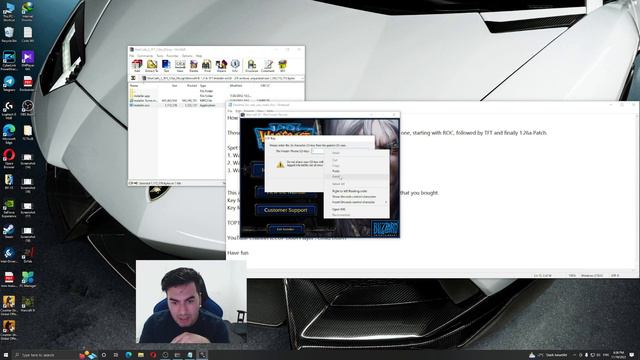Viewport: 640px width, 360px height.
Task: Click the SFX icon in WinRAR toolbar
Action: click(x=282, y=66)
